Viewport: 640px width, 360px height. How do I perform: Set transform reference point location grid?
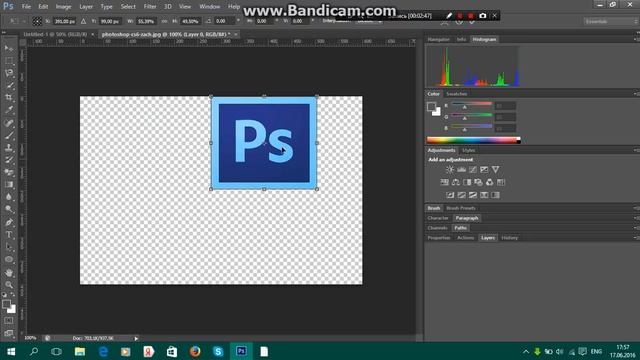coord(37,21)
